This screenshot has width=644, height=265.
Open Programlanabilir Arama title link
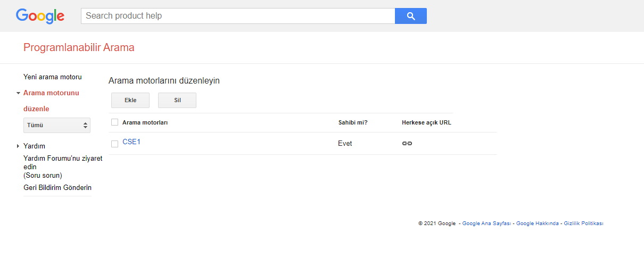click(x=79, y=47)
